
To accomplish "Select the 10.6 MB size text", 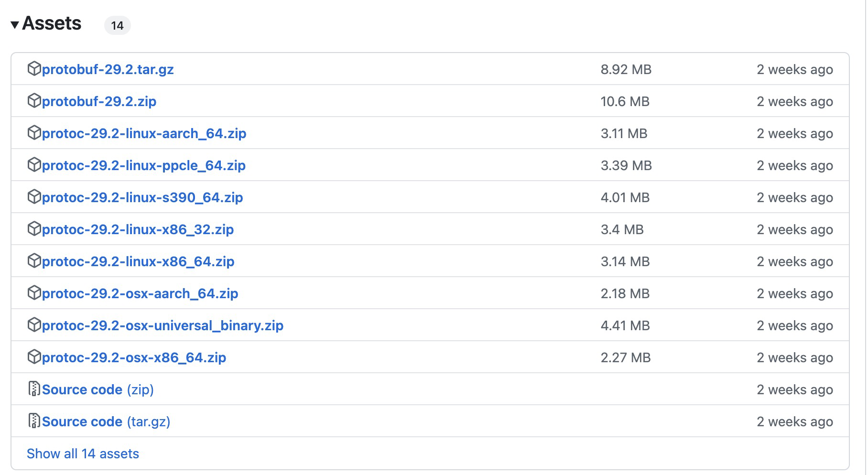I will click(x=625, y=102).
